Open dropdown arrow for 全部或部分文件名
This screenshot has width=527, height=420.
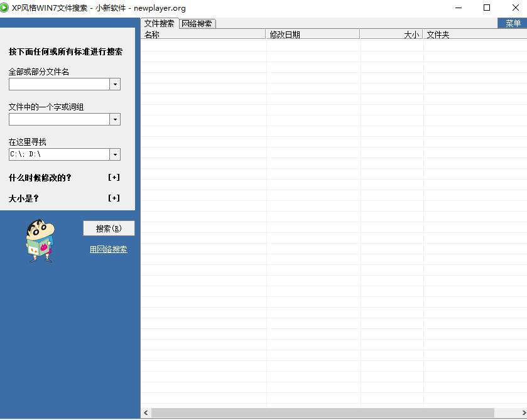(115, 84)
